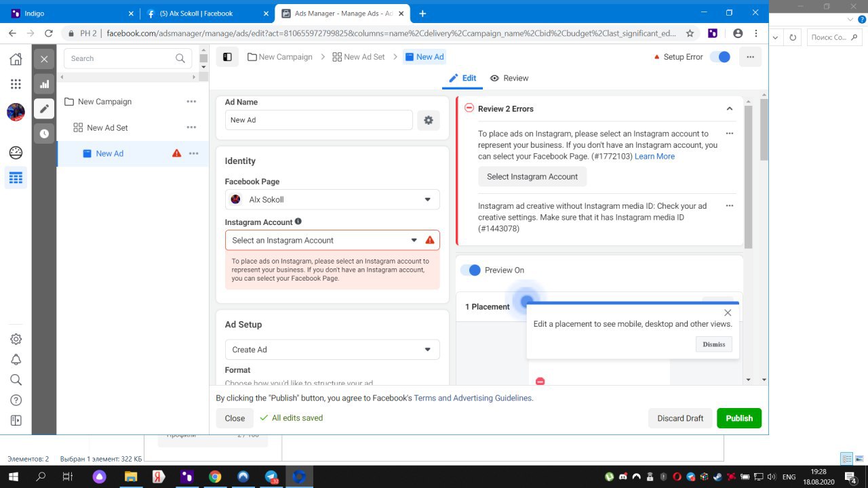The width and height of the screenshot is (868, 488).
Task: Open the top-right three-dot more options button
Action: [x=750, y=57]
